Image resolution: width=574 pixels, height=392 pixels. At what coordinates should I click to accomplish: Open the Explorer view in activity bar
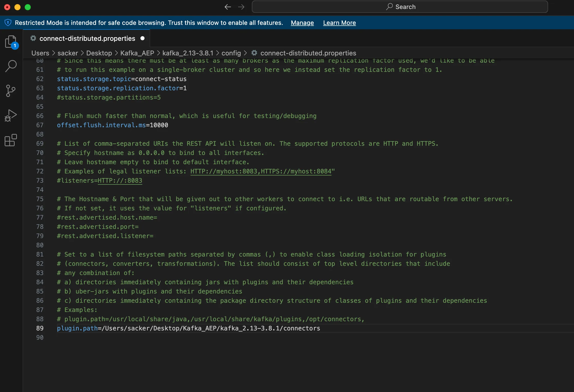click(11, 42)
